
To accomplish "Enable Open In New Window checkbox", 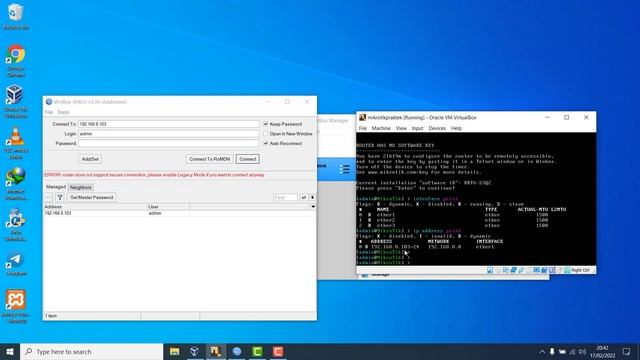I will 266,134.
